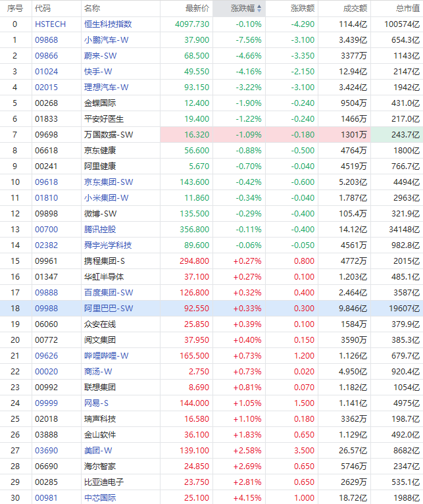Click code 00268 cell
The height and width of the screenshot is (504, 423).
click(x=46, y=103)
